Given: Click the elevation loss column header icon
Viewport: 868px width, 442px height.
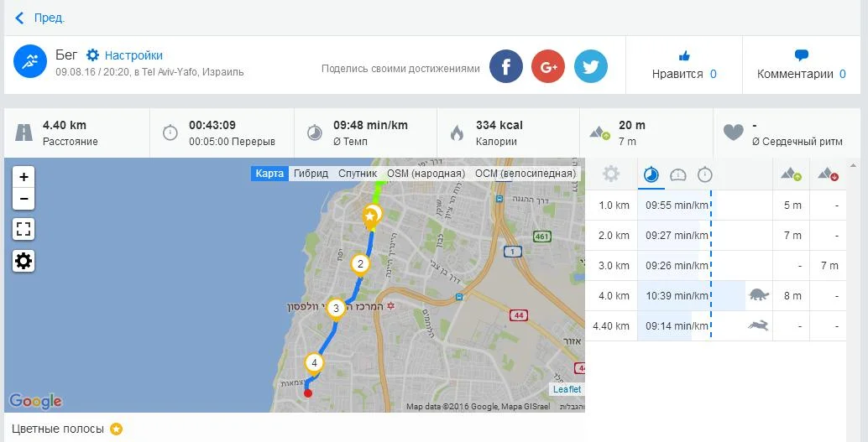Looking at the screenshot, I should click(x=829, y=174).
